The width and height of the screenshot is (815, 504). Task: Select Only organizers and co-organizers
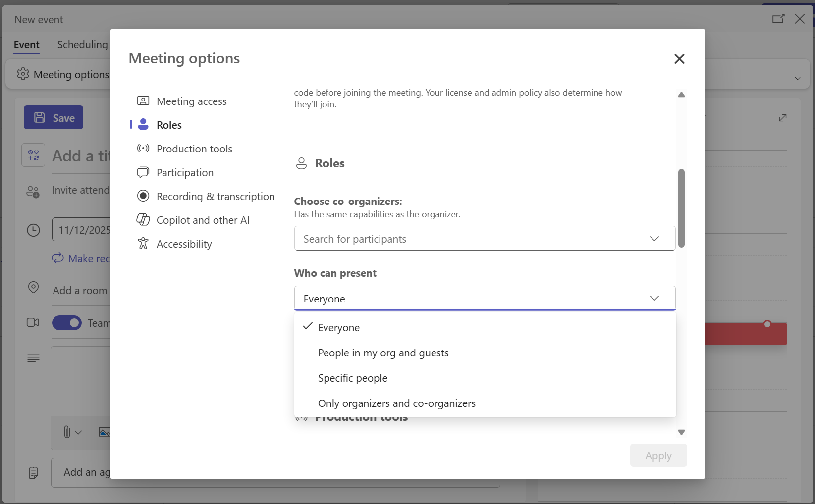(x=485, y=403)
